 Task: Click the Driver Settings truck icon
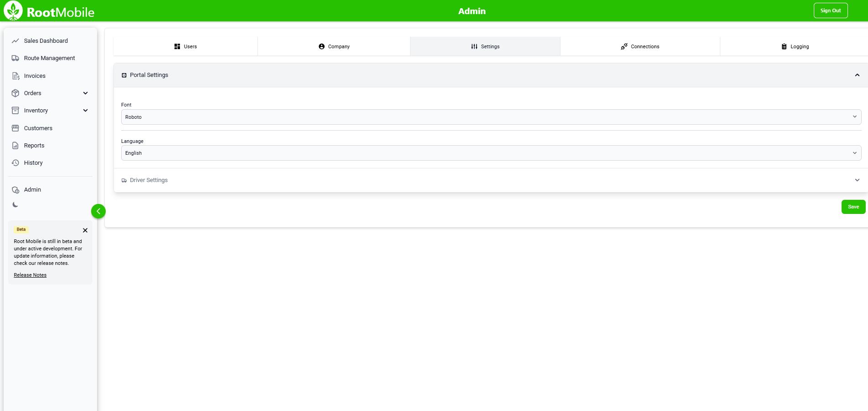coord(124,181)
